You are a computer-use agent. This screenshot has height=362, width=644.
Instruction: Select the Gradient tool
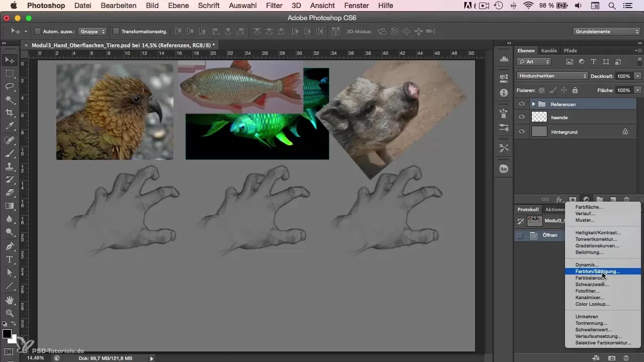coord(10,206)
